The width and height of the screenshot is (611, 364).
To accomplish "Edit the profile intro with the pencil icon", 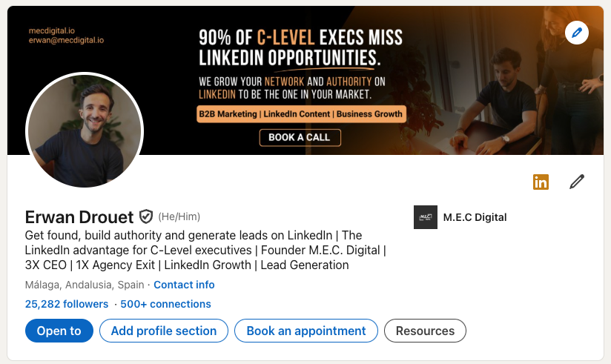I will click(x=577, y=182).
